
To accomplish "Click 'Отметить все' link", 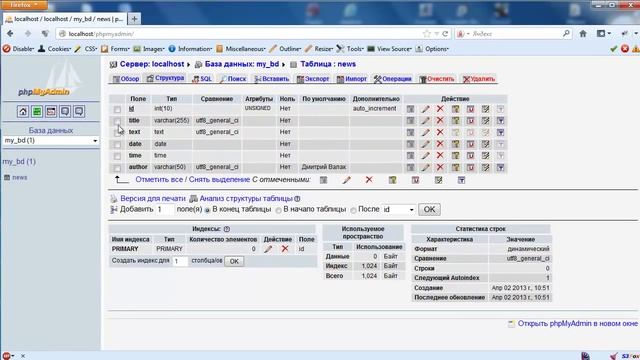I will click(x=159, y=180).
